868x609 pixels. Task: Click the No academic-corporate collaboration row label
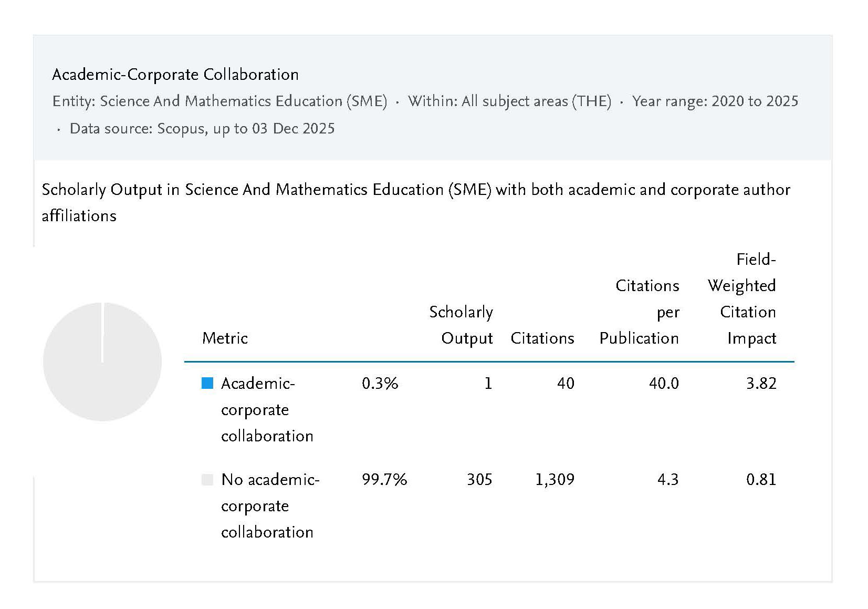(x=270, y=505)
